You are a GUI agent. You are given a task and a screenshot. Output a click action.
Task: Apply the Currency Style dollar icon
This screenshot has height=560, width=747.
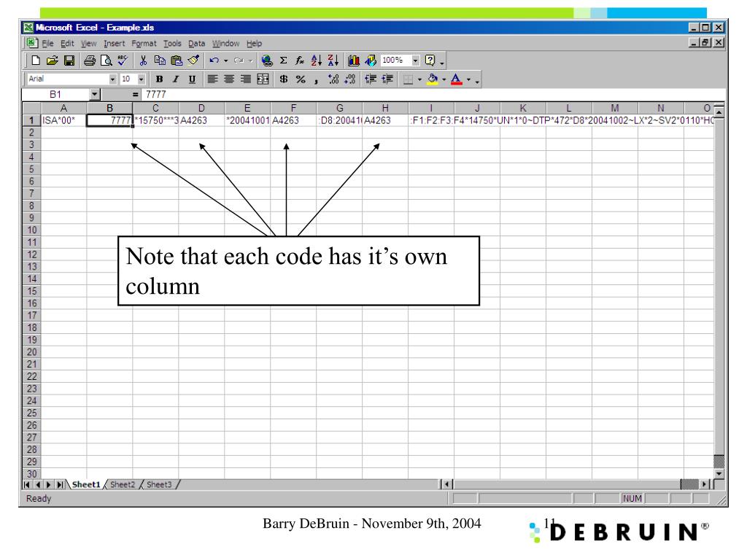click(x=284, y=79)
